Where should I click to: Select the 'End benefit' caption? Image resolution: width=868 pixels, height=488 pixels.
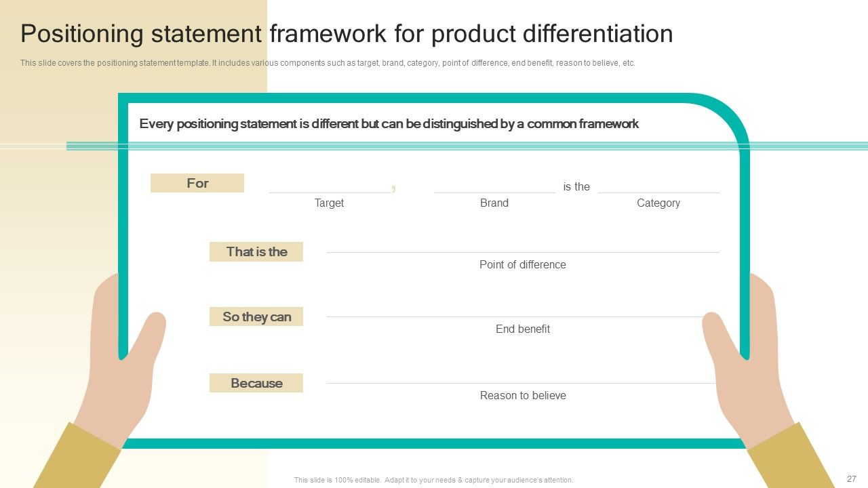pos(523,329)
